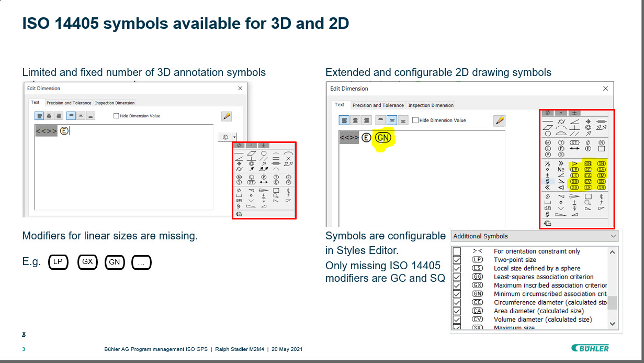Check the For orientation constraint only box

pos(456,251)
